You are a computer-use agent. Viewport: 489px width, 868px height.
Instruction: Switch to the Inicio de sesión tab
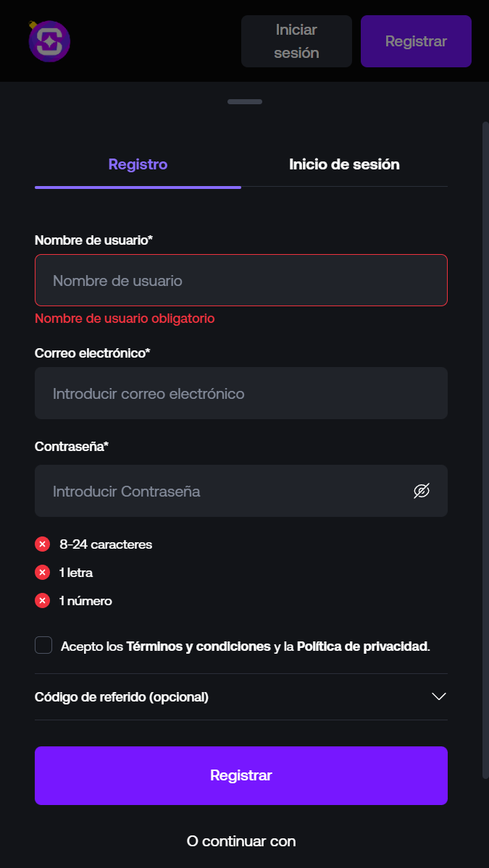click(x=344, y=164)
